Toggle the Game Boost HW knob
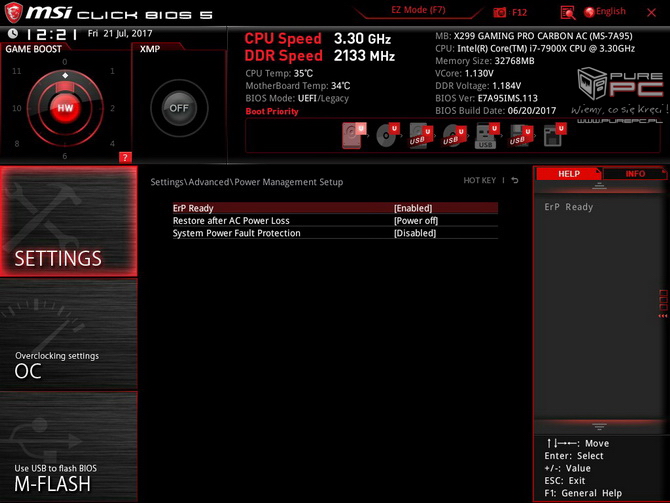670x503 pixels. pos(65,108)
